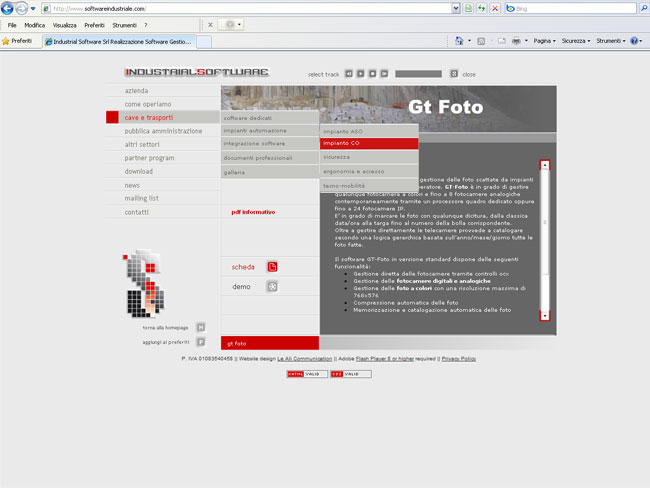The image size is (650, 488).
Task: Click the red scheda document icon
Action: [x=272, y=267]
